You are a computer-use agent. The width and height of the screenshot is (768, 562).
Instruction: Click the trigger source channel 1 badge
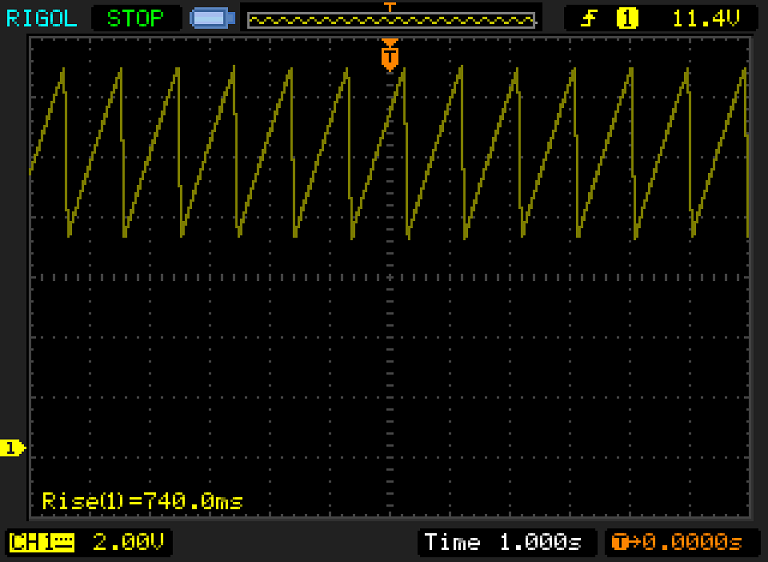[x=627, y=19]
